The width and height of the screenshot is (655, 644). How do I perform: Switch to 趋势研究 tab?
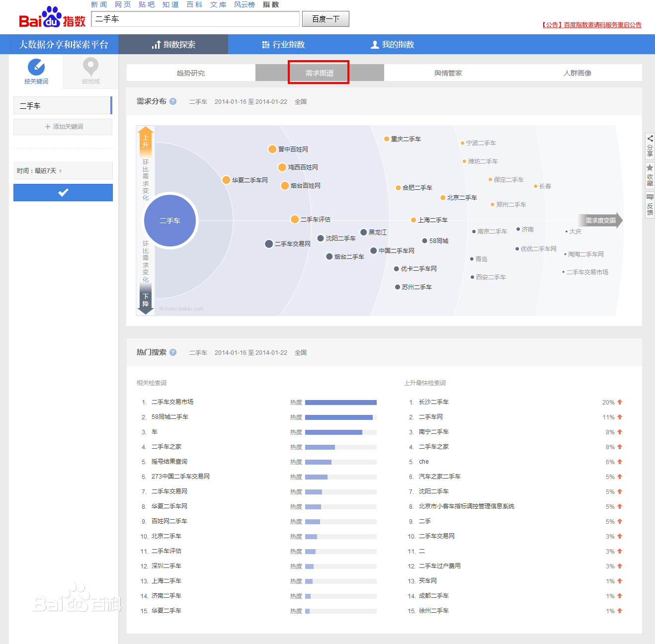pyautogui.click(x=191, y=73)
